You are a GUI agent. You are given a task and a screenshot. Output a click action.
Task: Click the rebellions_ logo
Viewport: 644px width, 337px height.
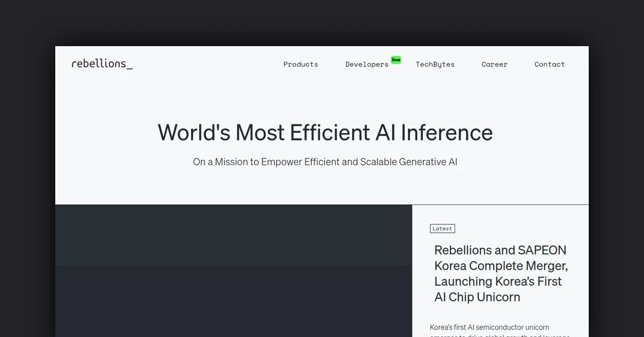click(x=102, y=63)
